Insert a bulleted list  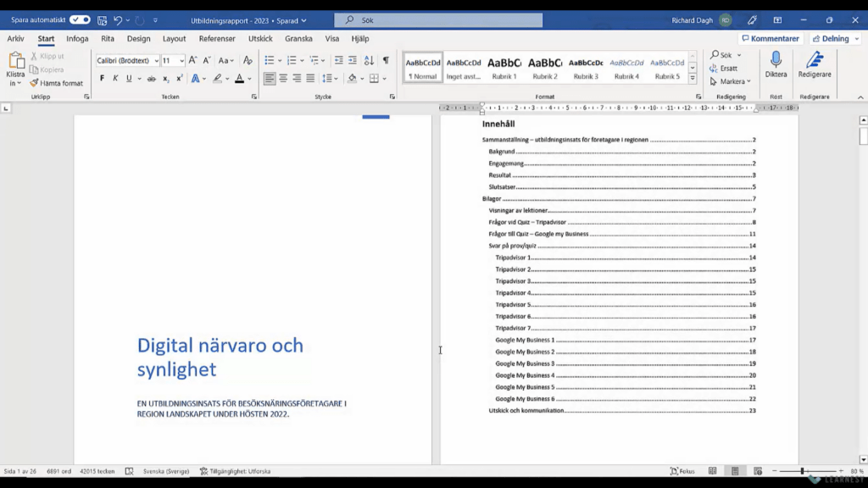[270, 60]
